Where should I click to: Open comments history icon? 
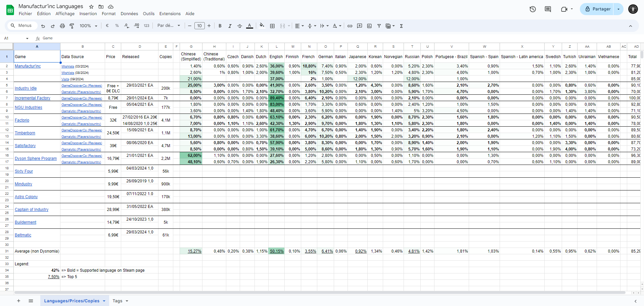pyautogui.click(x=548, y=9)
